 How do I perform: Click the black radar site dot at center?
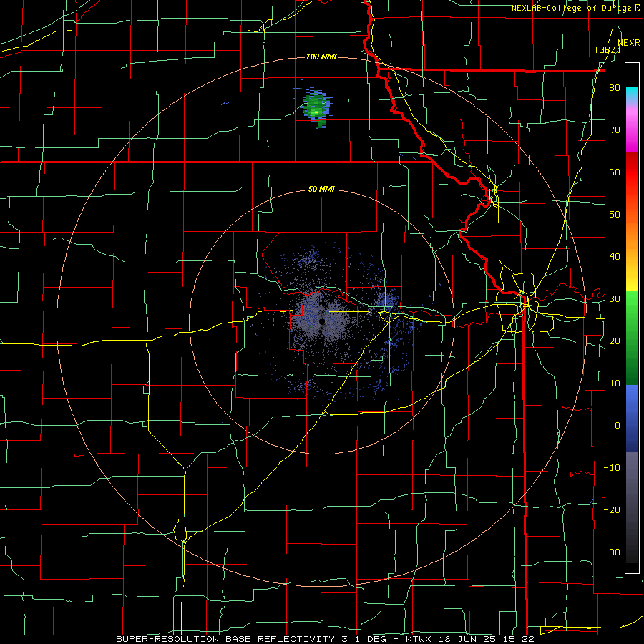coord(322,321)
